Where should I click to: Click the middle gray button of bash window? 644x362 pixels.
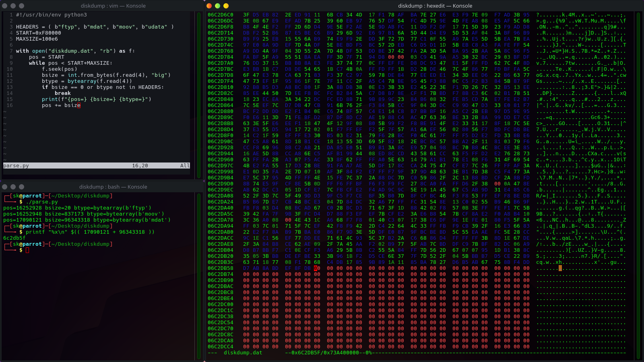click(x=13, y=187)
